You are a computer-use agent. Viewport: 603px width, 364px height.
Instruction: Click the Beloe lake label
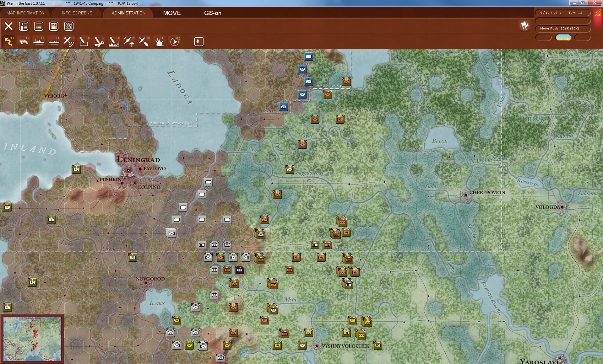point(440,141)
